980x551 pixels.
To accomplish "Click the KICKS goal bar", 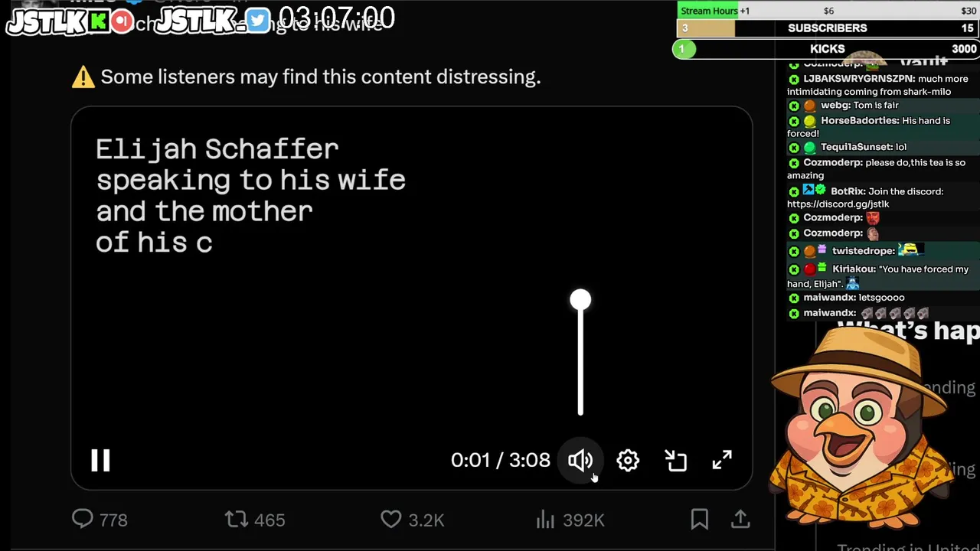I will (827, 49).
